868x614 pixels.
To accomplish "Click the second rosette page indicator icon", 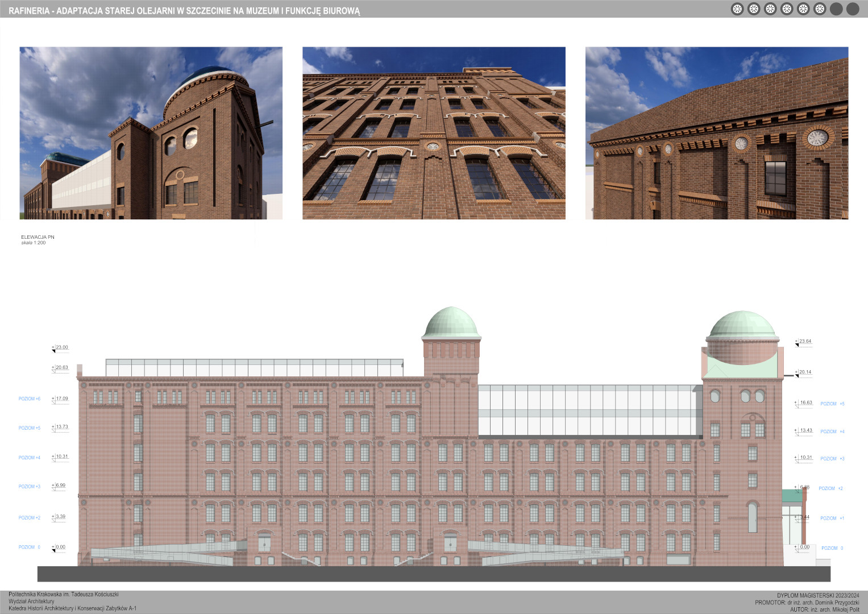I will 754,9.
